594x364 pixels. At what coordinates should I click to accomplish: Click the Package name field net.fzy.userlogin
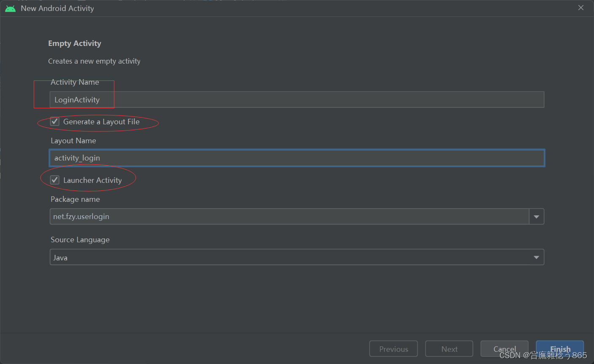tap(289, 217)
